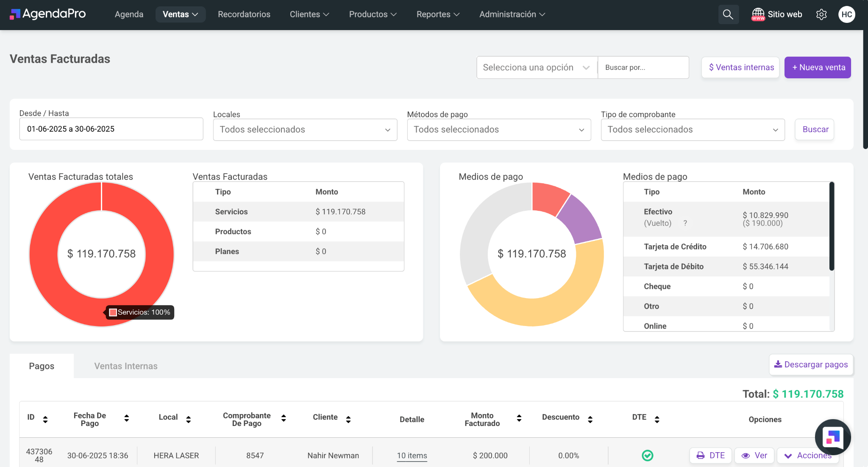Click the Sitio web globe icon
This screenshot has height=467, width=868.
click(758, 14)
